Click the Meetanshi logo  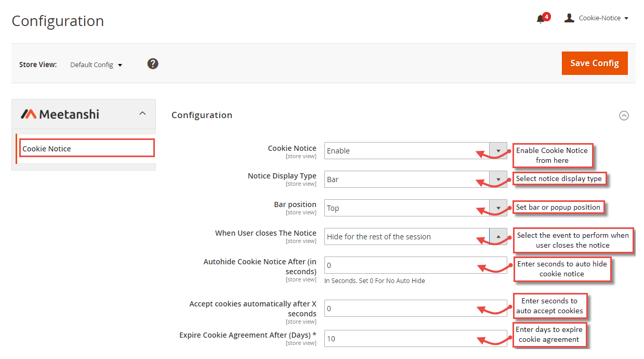point(60,114)
